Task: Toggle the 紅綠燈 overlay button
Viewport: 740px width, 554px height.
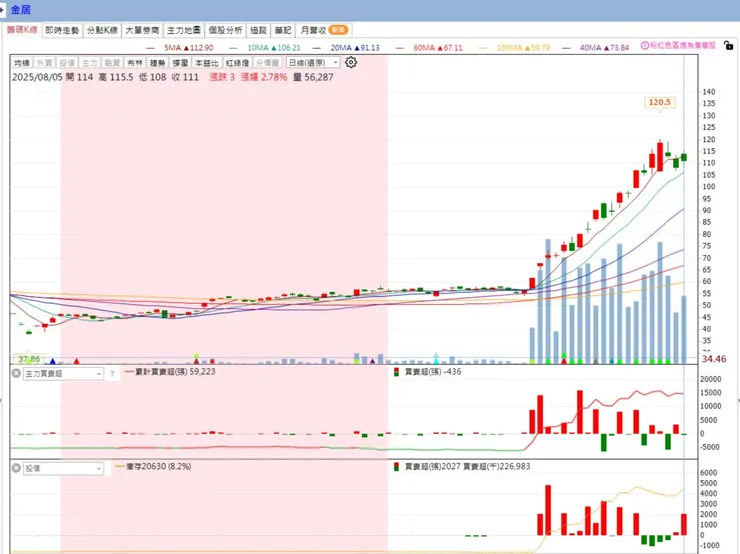Action: [x=237, y=63]
